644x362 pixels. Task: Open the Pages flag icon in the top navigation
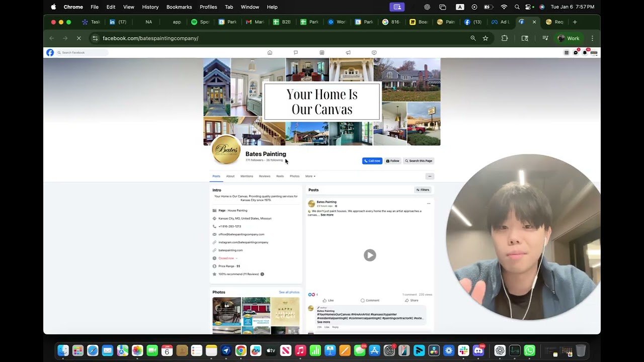pyautogui.click(x=296, y=52)
